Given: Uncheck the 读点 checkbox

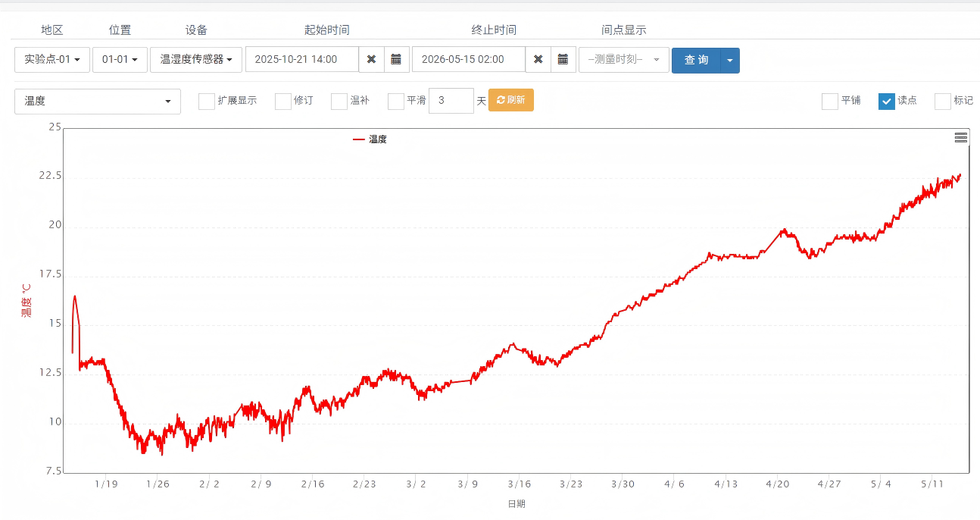Looking at the screenshot, I should tap(887, 101).
